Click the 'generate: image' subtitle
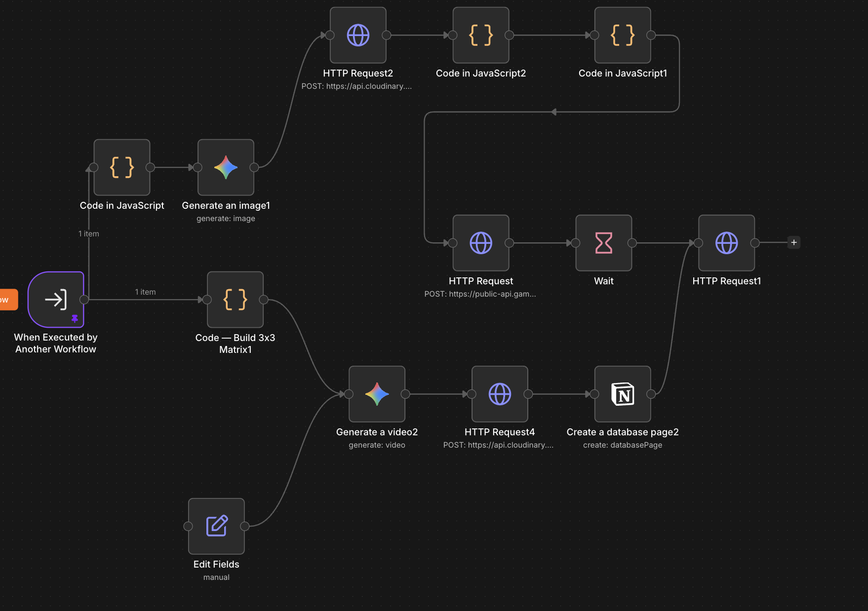This screenshot has width=868, height=611. [226, 218]
